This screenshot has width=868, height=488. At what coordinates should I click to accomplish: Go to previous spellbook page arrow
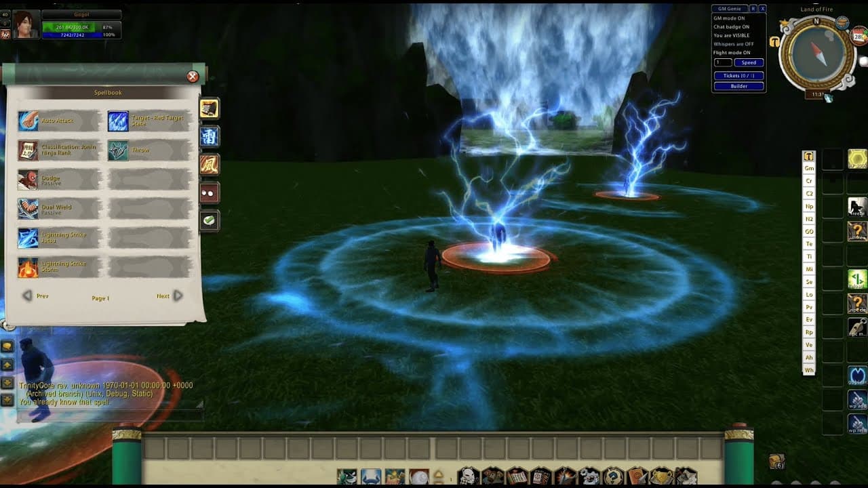coord(28,296)
